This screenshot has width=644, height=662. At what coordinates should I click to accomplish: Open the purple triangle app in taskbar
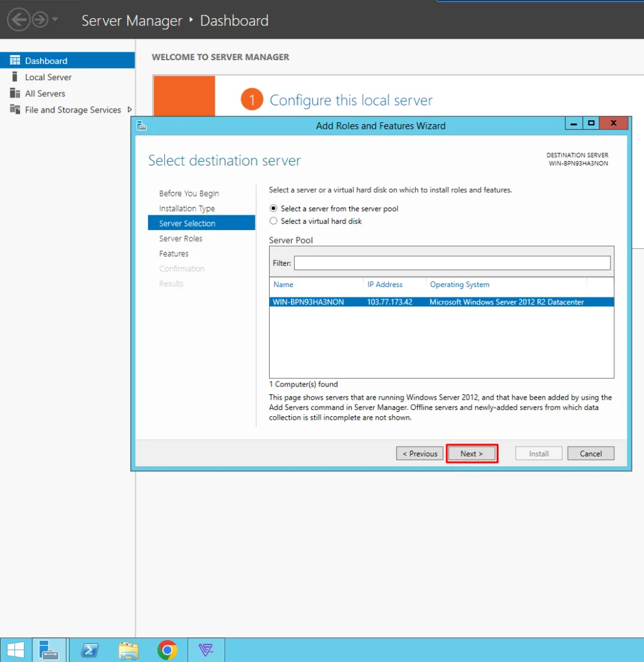pos(206,650)
